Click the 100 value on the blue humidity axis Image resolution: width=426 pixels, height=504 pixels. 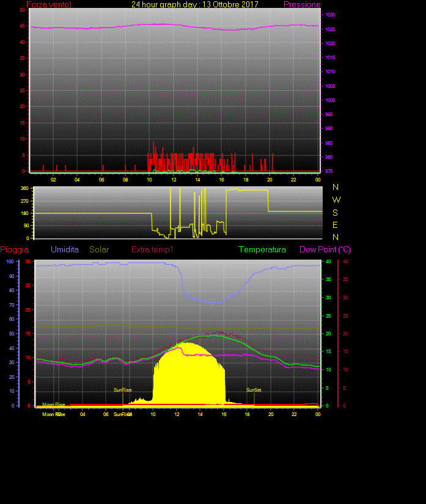tap(10, 261)
